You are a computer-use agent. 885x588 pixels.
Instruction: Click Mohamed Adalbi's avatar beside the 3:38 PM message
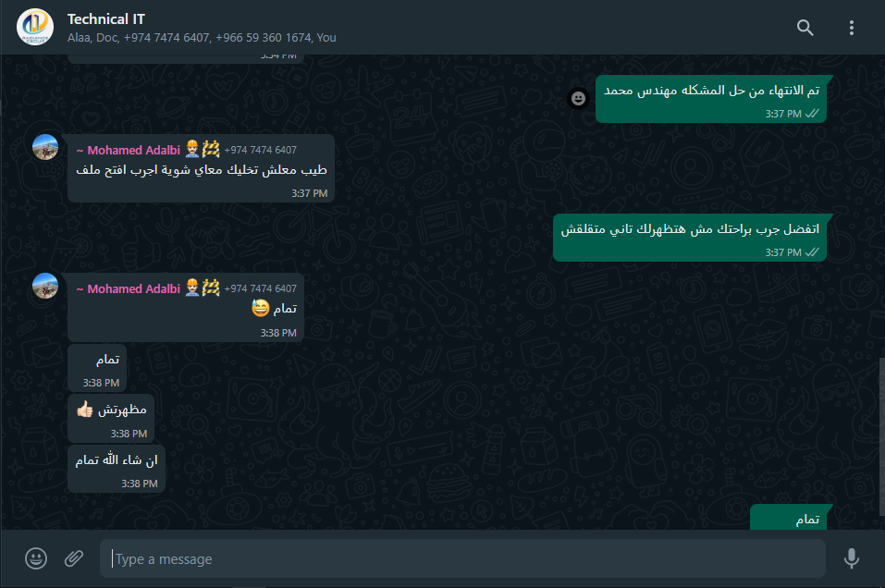[x=45, y=286]
